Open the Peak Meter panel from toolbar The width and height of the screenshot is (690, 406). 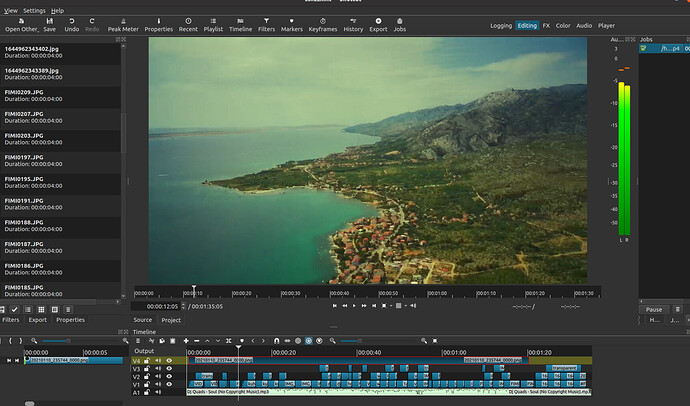(x=123, y=25)
